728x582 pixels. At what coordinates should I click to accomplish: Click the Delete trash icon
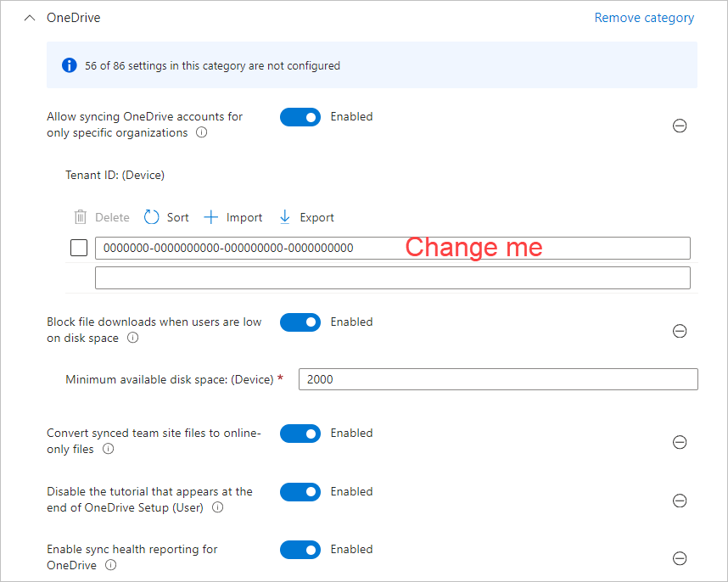pyautogui.click(x=81, y=217)
